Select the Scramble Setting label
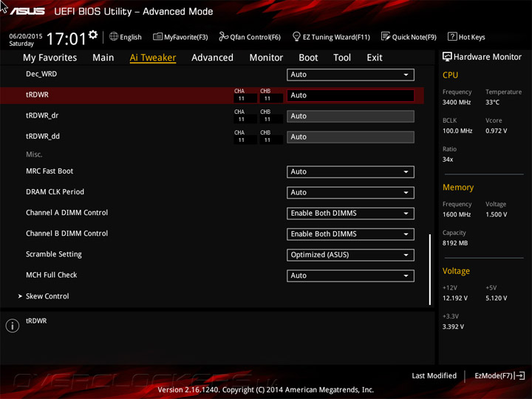Image resolution: width=532 pixels, height=399 pixels. [x=54, y=254]
